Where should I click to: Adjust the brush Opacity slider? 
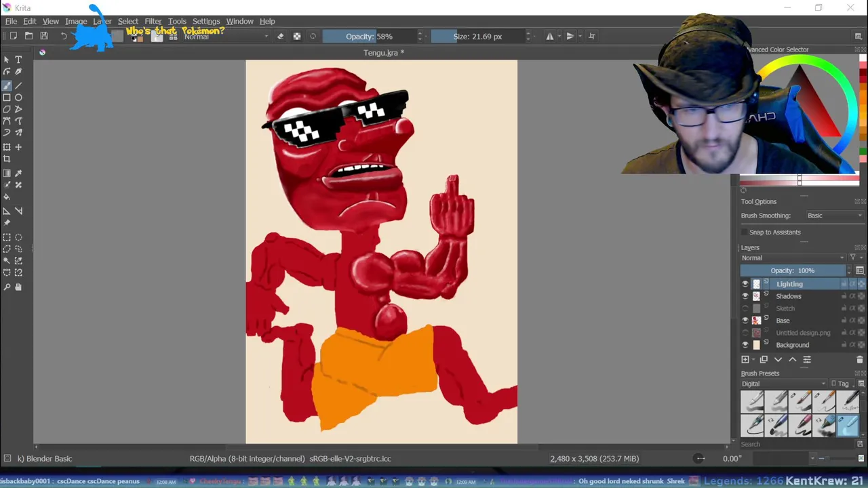click(x=370, y=36)
